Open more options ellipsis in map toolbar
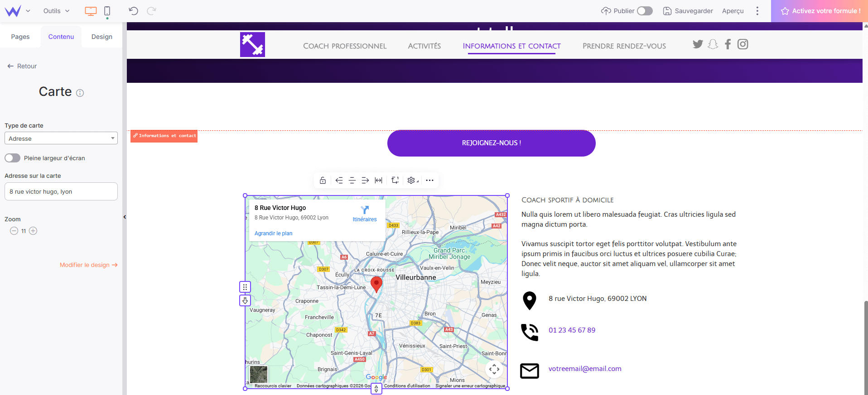This screenshot has width=868, height=395. [429, 181]
